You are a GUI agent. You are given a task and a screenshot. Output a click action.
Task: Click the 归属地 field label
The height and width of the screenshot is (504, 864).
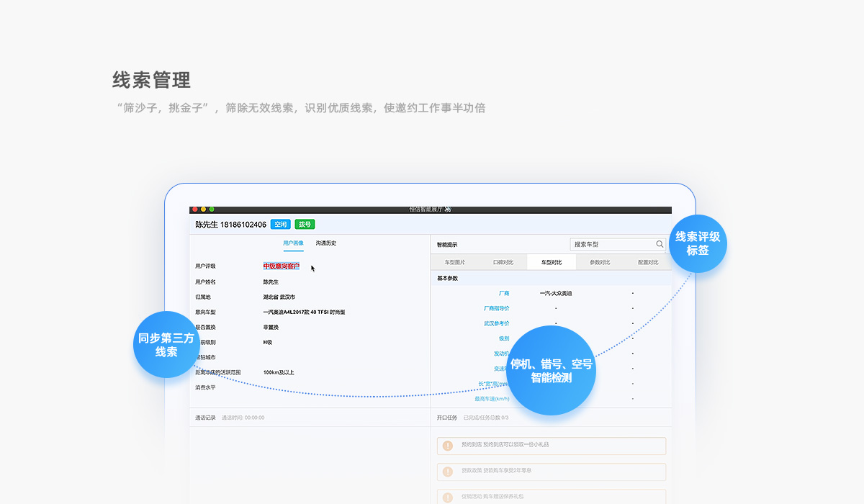[x=203, y=297]
